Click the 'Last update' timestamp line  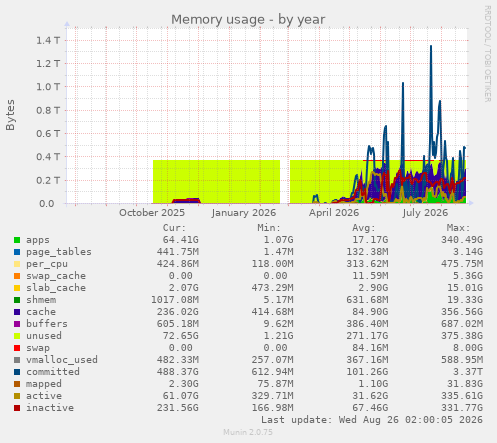(372, 420)
